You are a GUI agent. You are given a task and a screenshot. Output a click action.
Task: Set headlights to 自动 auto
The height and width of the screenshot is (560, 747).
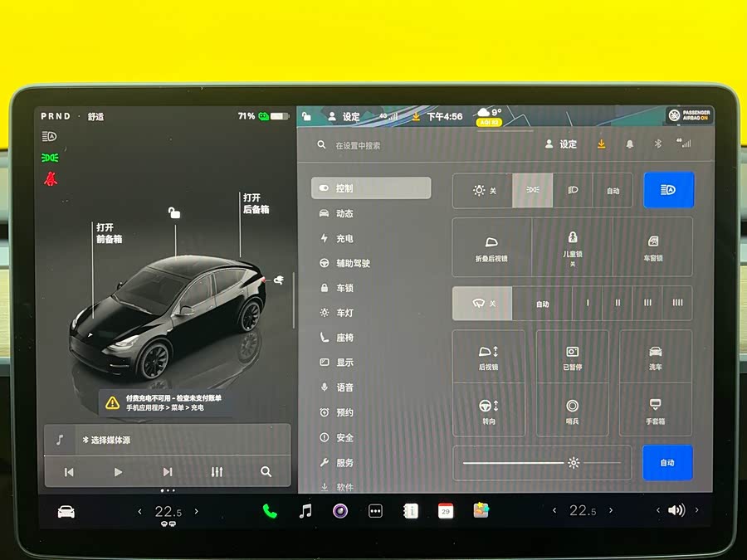coord(613,191)
